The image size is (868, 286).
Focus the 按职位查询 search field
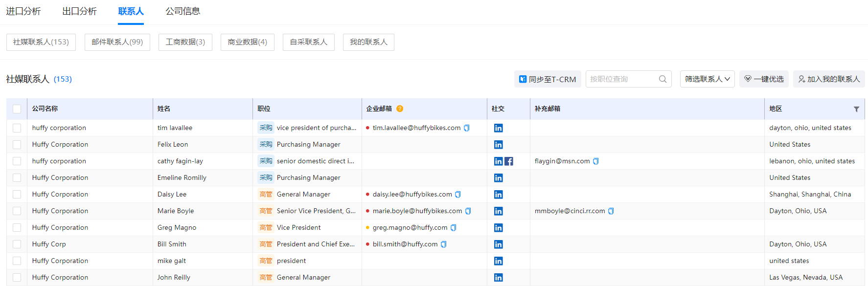click(x=621, y=79)
